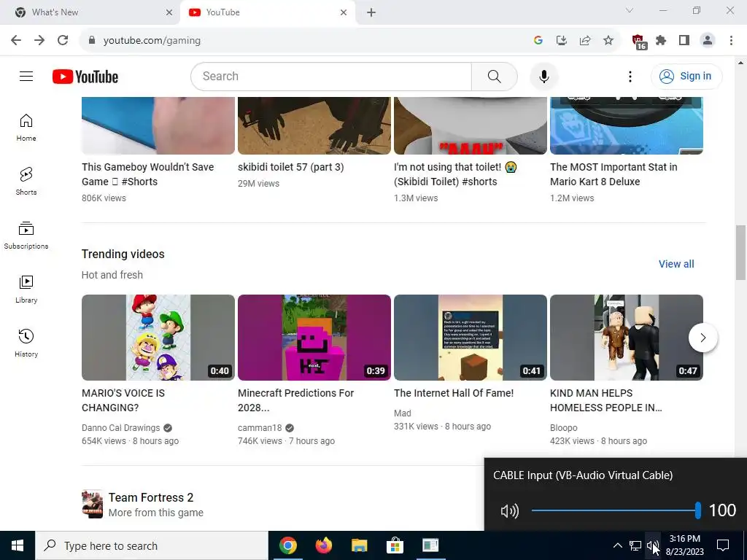Go to Home in sidebar
747x560 pixels.
point(26,127)
